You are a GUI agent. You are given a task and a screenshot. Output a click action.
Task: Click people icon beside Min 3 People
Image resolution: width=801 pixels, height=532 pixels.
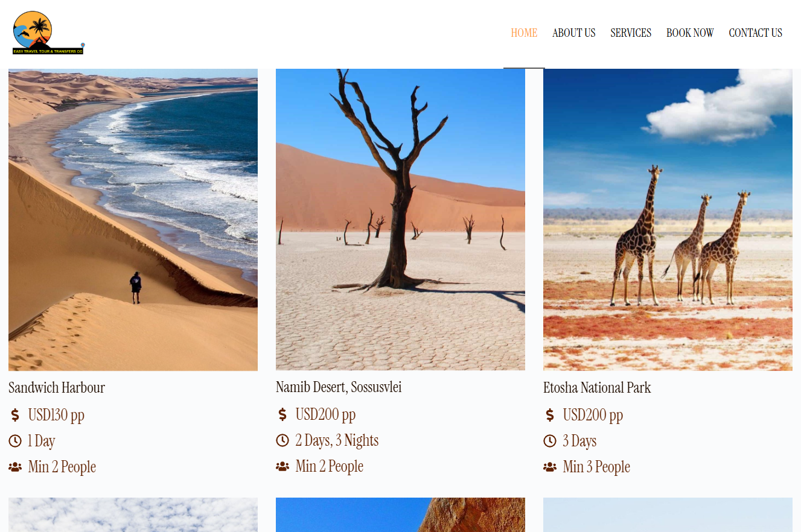[550, 467]
